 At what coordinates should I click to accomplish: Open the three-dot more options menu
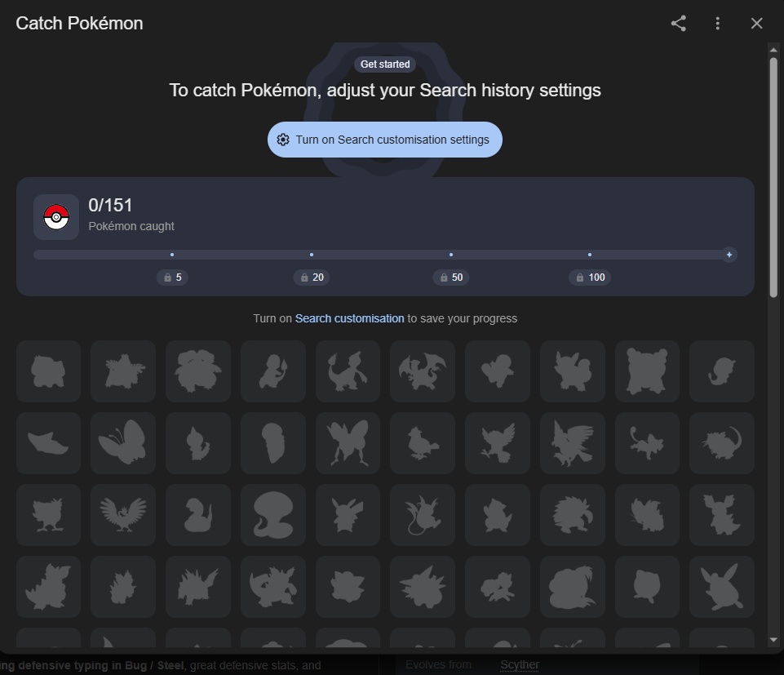[x=717, y=24]
